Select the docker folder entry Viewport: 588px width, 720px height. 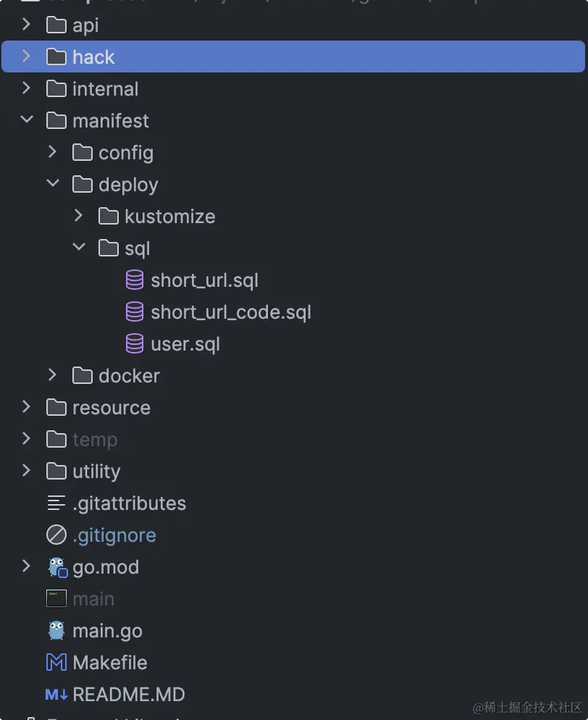(294, 376)
